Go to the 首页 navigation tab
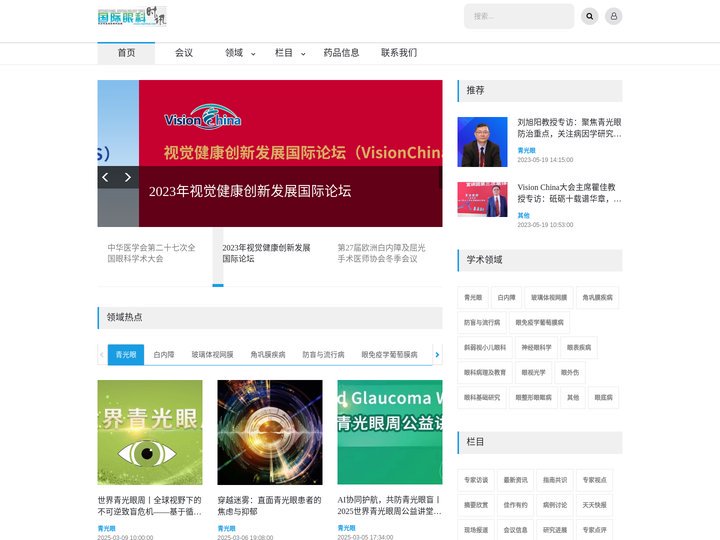 pos(126,53)
